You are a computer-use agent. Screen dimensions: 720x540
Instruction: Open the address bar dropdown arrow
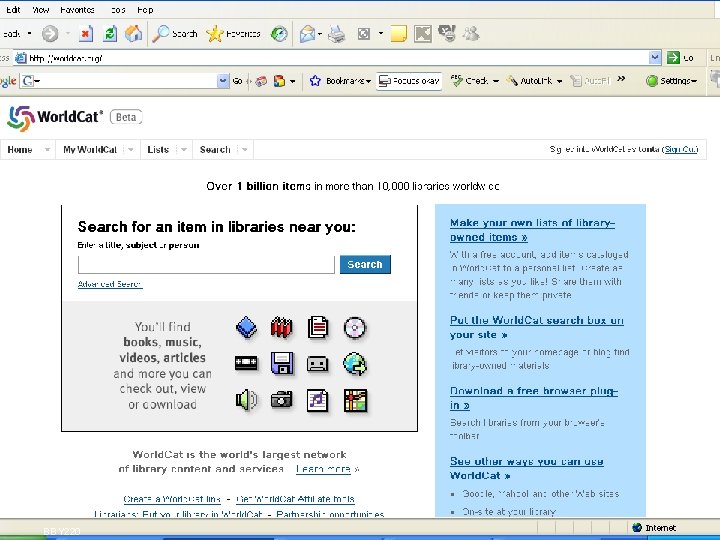655,57
